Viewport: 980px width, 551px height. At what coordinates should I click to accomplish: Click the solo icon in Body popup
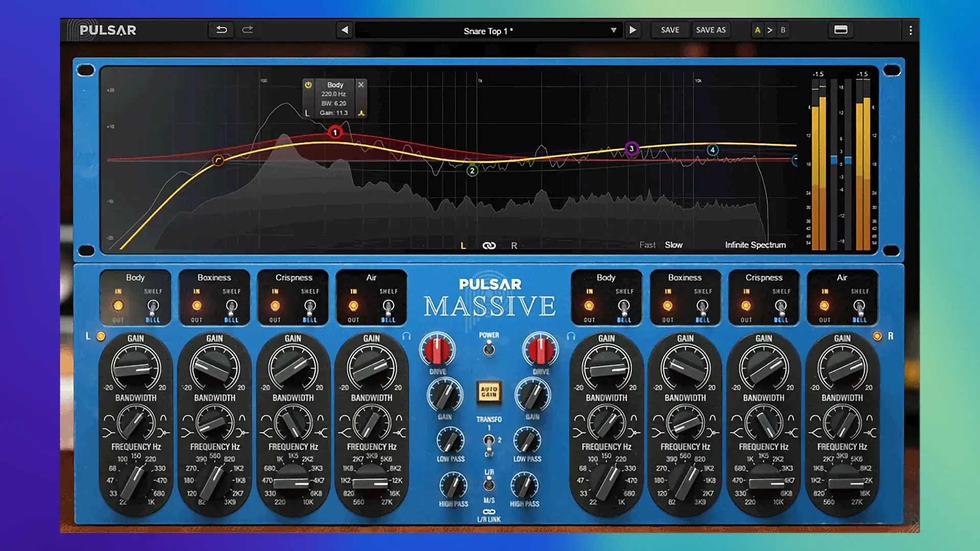coord(361,113)
